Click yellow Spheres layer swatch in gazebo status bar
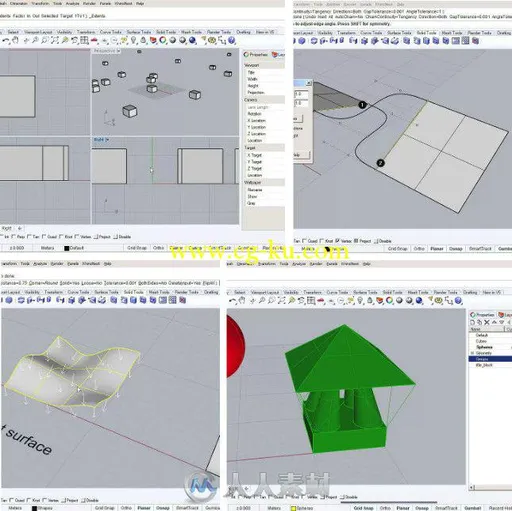Viewport: 512px width, 511px height. (293, 508)
